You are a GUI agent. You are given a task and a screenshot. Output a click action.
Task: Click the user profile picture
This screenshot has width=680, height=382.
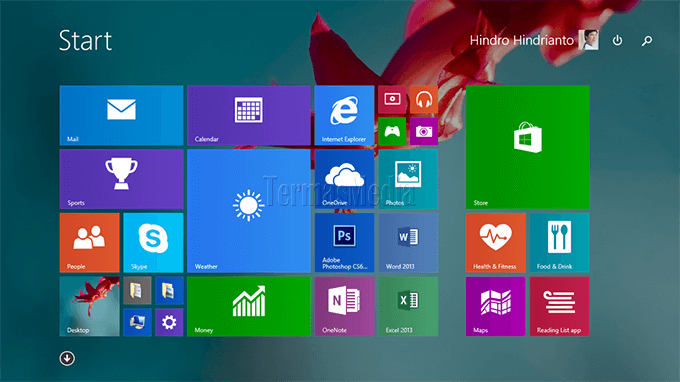pyautogui.click(x=589, y=40)
